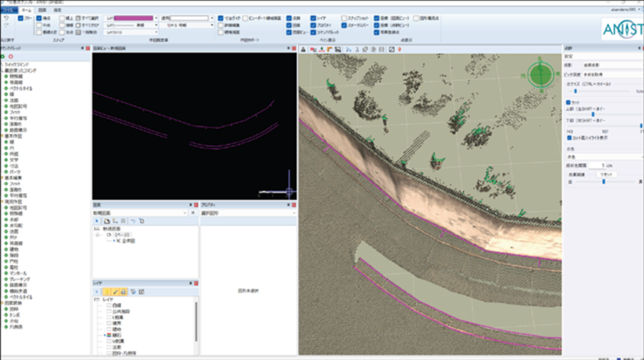Toggle the printer icon in layer panel
This screenshot has height=360, width=644.
coord(123,292)
